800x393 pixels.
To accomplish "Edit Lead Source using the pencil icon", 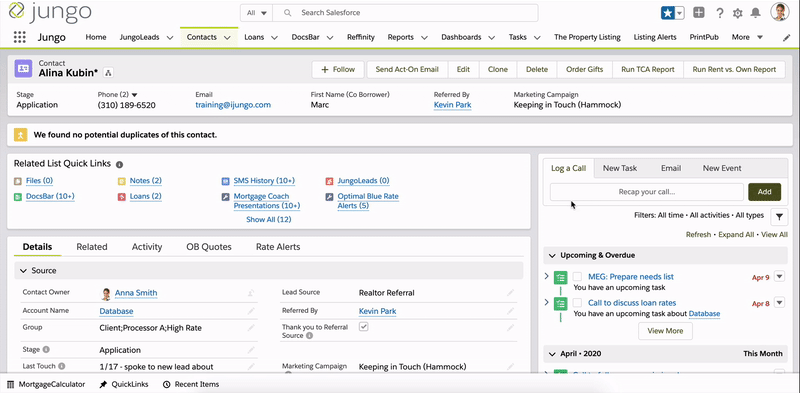I will tap(510, 293).
